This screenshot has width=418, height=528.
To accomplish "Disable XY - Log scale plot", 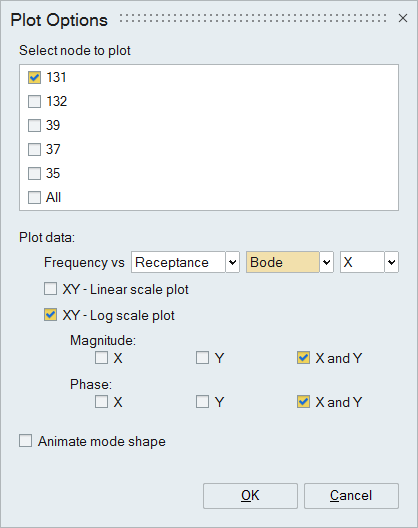I will click(x=51, y=315).
